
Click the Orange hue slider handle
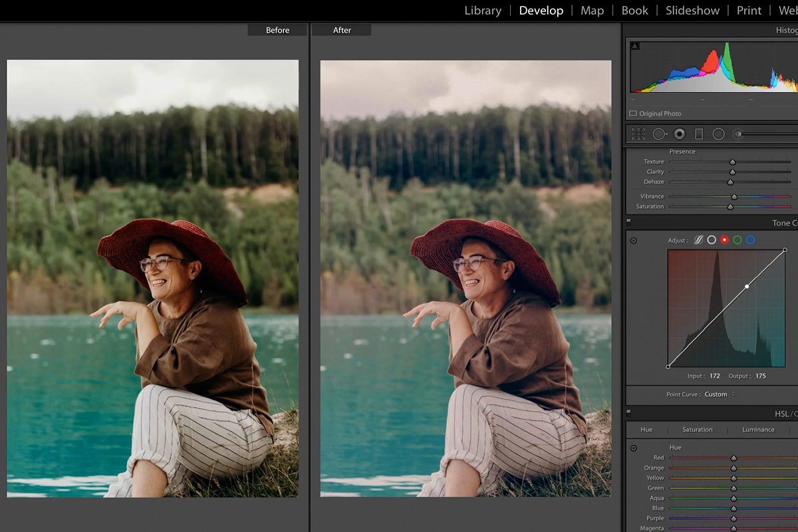733,467
